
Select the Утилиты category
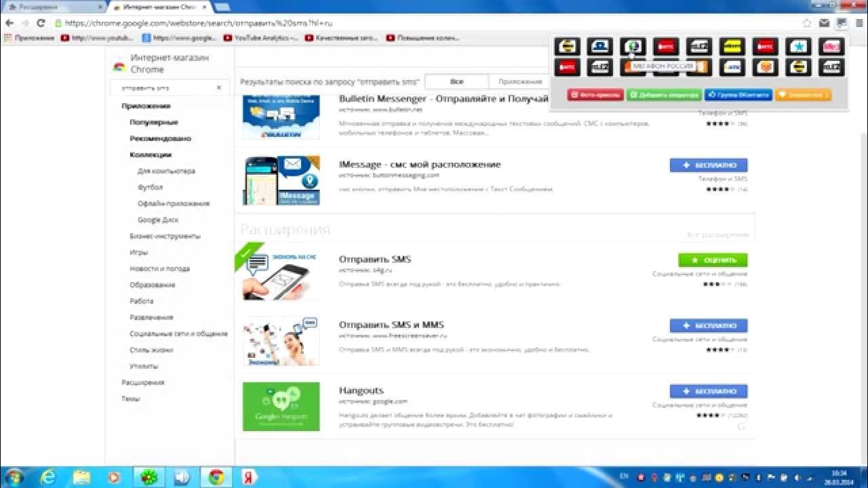[x=144, y=366]
